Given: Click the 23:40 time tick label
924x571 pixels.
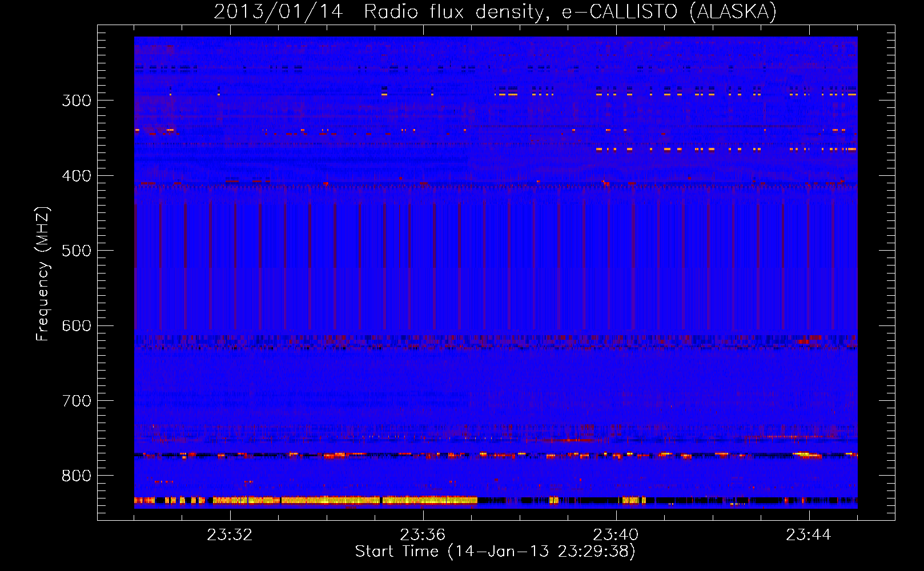Looking at the screenshot, I should 616,535.
